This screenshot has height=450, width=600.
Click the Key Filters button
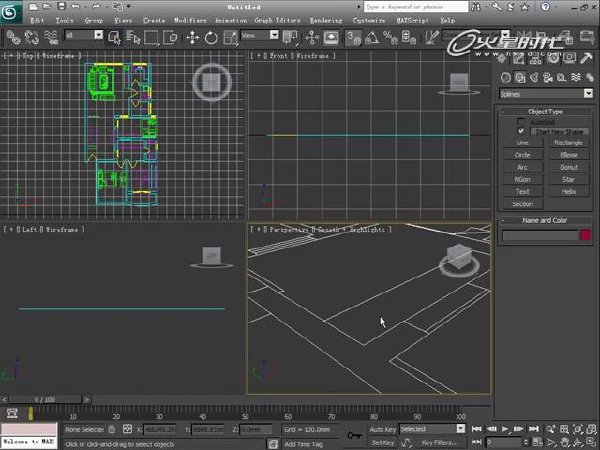(x=440, y=443)
